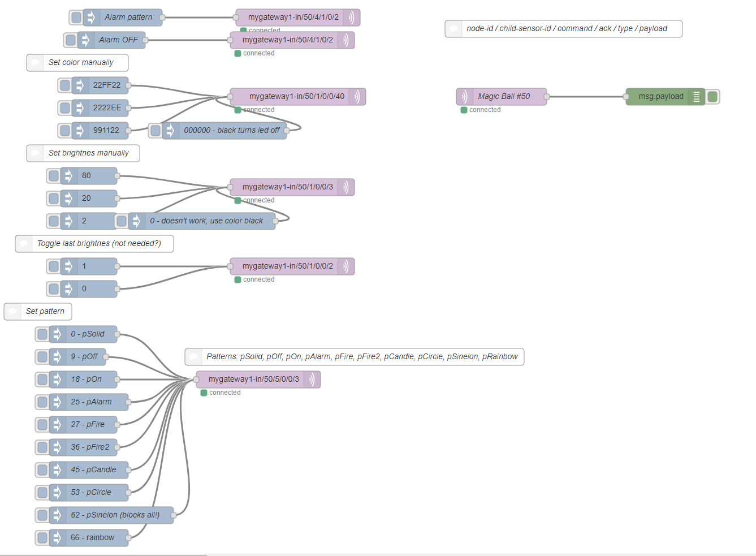This screenshot has width=756, height=556.
Task: Fire the inject button for brightness 80
Action: (x=53, y=176)
